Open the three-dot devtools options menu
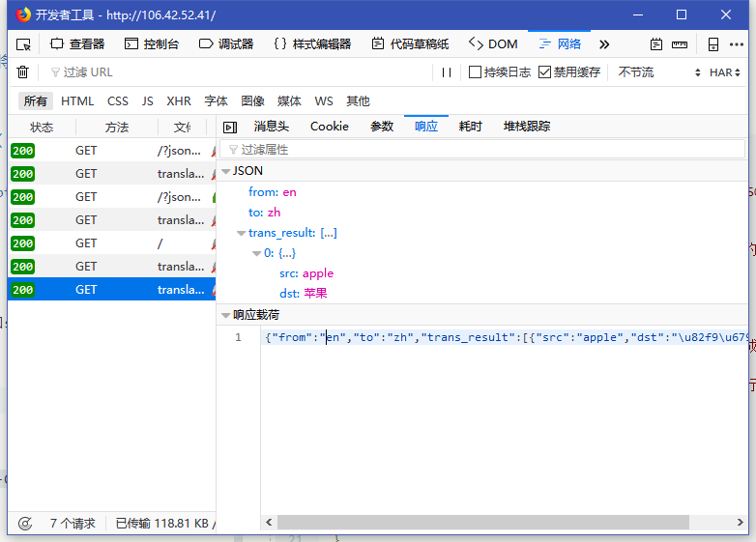 (737, 44)
